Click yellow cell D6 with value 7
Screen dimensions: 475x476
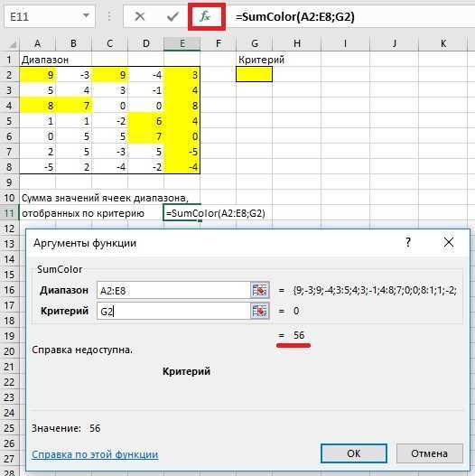pos(146,136)
